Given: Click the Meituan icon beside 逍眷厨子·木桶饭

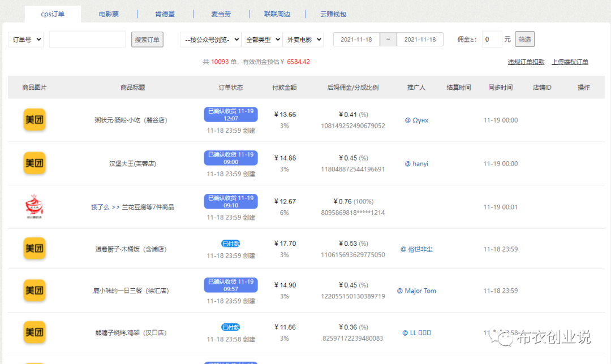Looking at the screenshot, I should click(35, 248).
